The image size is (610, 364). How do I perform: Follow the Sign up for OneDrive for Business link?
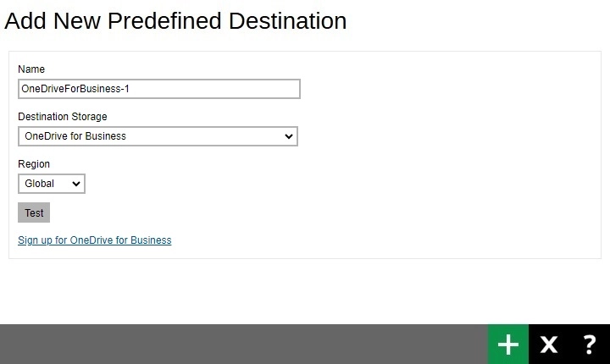95,240
